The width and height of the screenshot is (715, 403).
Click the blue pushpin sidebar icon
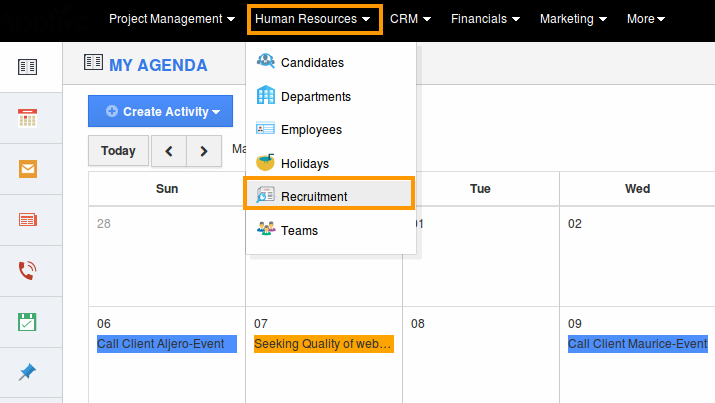(27, 372)
